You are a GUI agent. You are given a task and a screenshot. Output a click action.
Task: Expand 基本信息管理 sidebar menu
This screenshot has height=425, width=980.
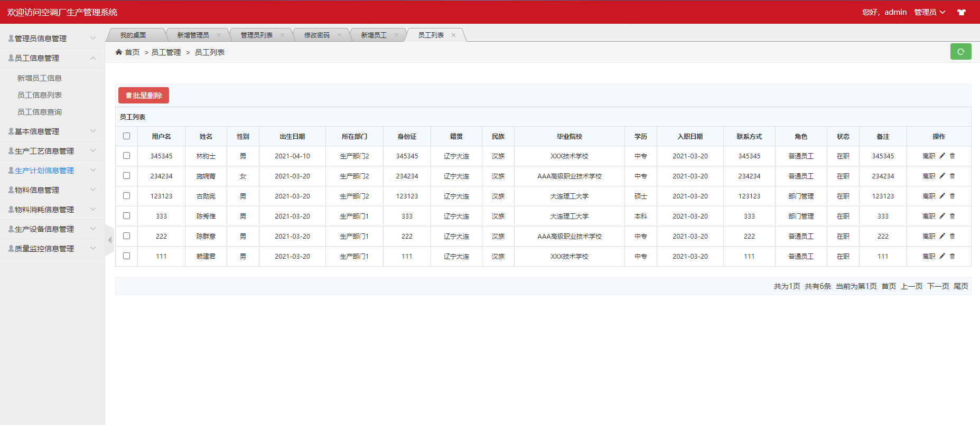52,131
